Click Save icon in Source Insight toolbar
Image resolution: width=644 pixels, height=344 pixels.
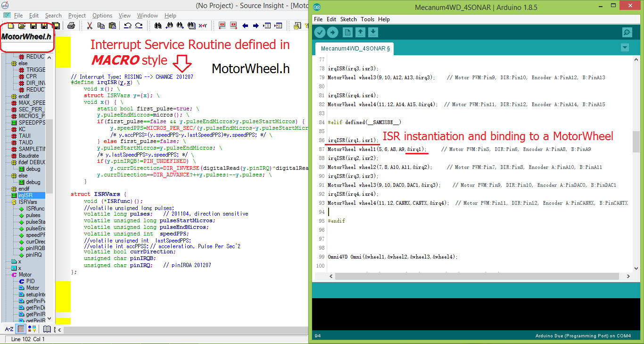coord(33,26)
